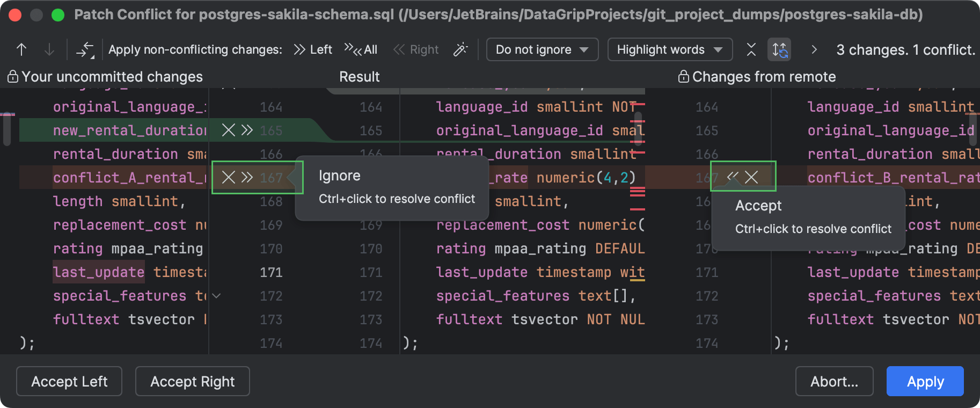Toggle synchronize scrolling button
This screenshot has height=408, width=980.
[x=779, y=50]
